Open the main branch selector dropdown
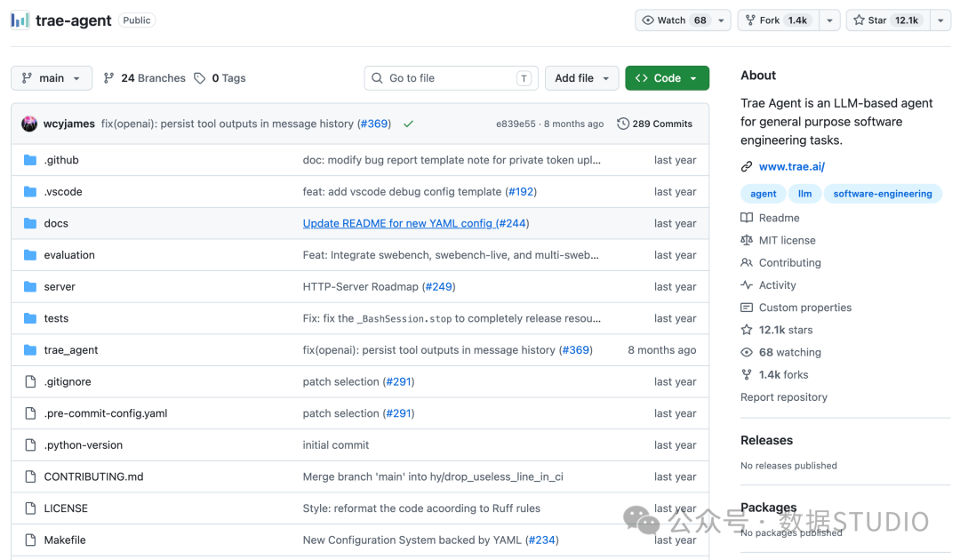This screenshot has width=960, height=560. point(52,77)
